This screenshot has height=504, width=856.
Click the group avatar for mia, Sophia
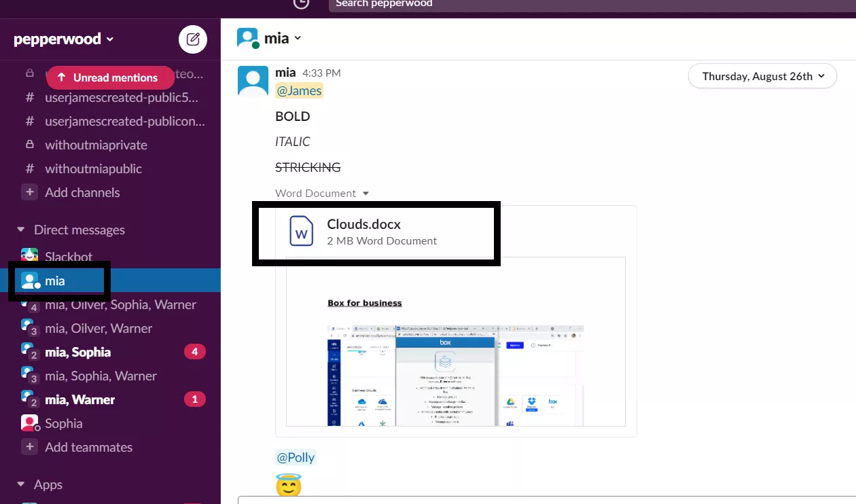[x=29, y=352]
